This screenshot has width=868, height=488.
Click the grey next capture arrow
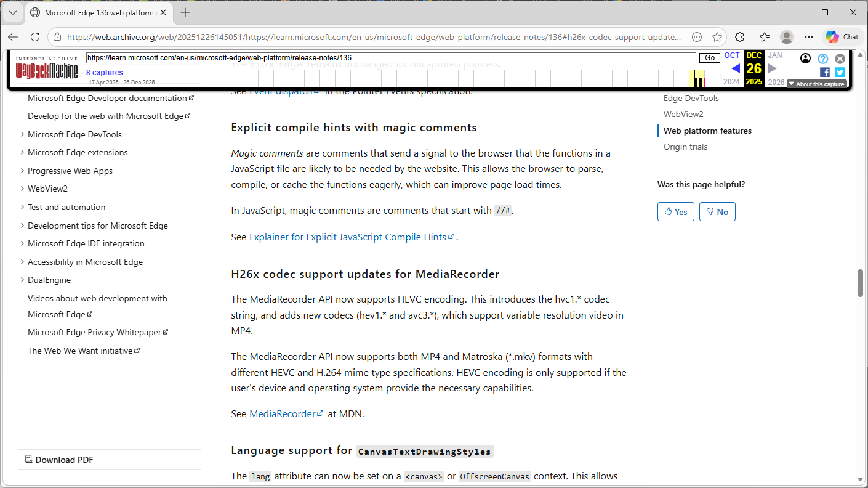[773, 68]
